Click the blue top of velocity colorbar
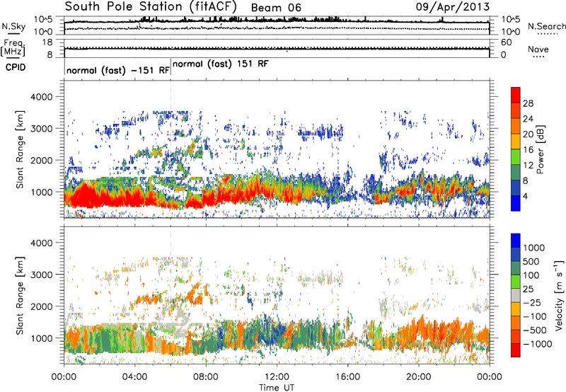 click(x=516, y=241)
